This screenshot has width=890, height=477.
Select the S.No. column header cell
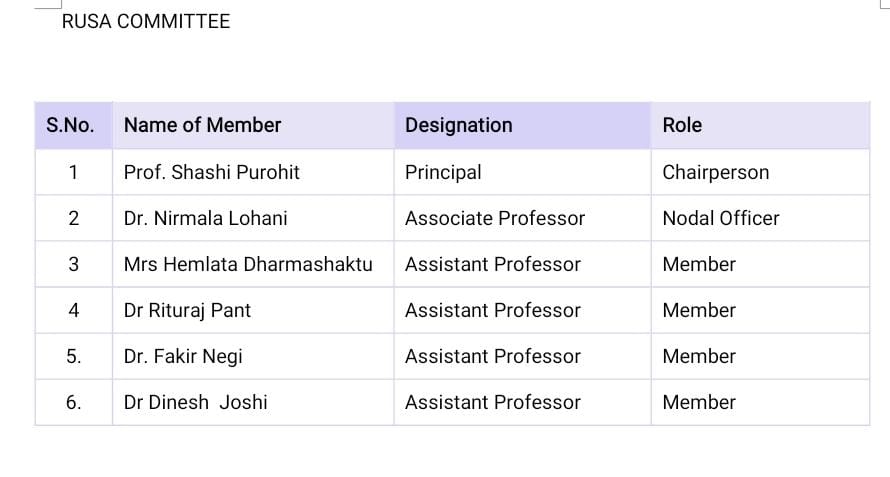74,125
